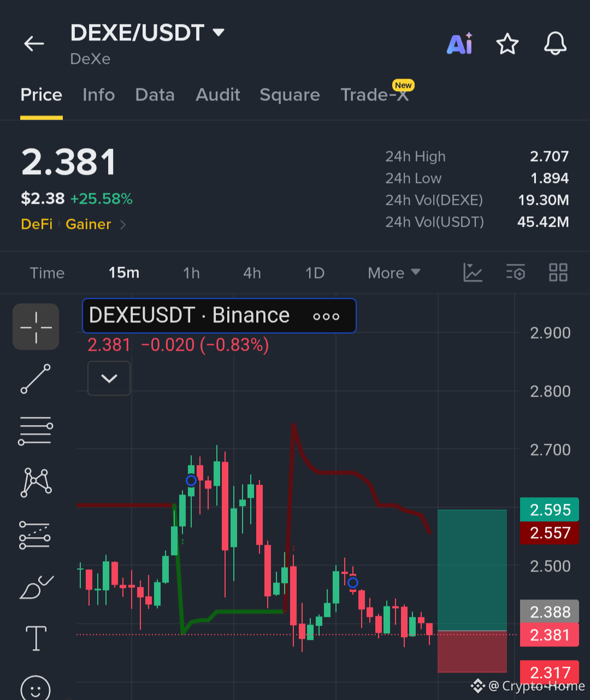Click the 2.317 stop price label

550,672
